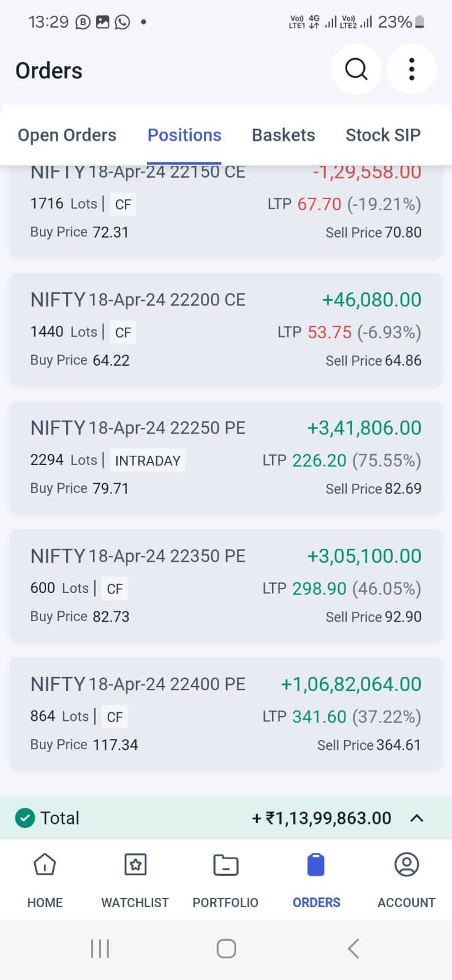Image resolution: width=452 pixels, height=980 pixels.
Task: Tap the Orders clipboard icon
Action: point(316,865)
